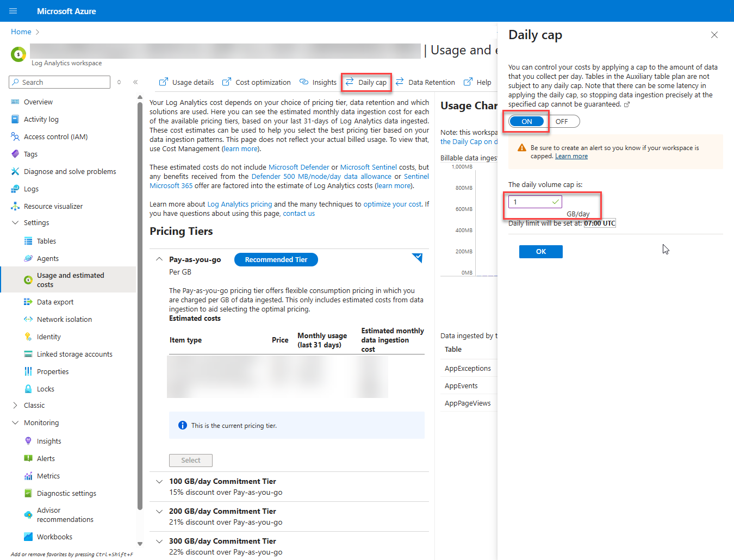Image resolution: width=734 pixels, height=560 pixels.
Task: Click the Metrics chart icon
Action: [28, 476]
